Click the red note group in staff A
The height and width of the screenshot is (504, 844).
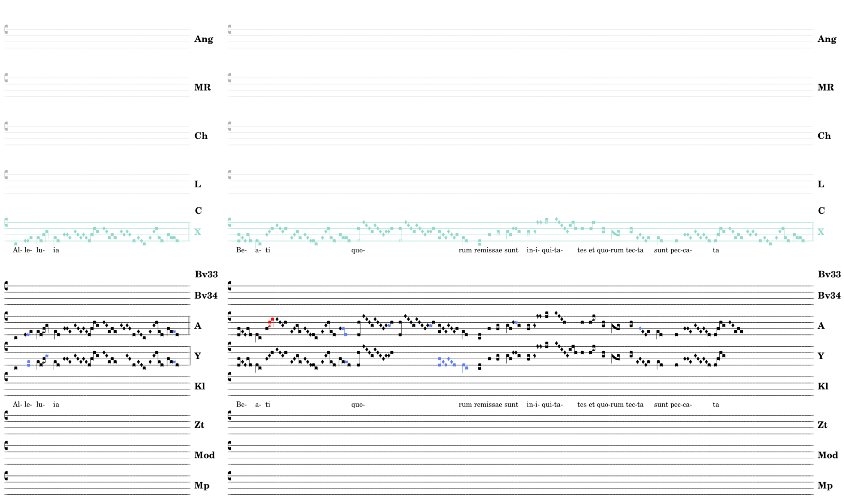[x=271, y=322]
